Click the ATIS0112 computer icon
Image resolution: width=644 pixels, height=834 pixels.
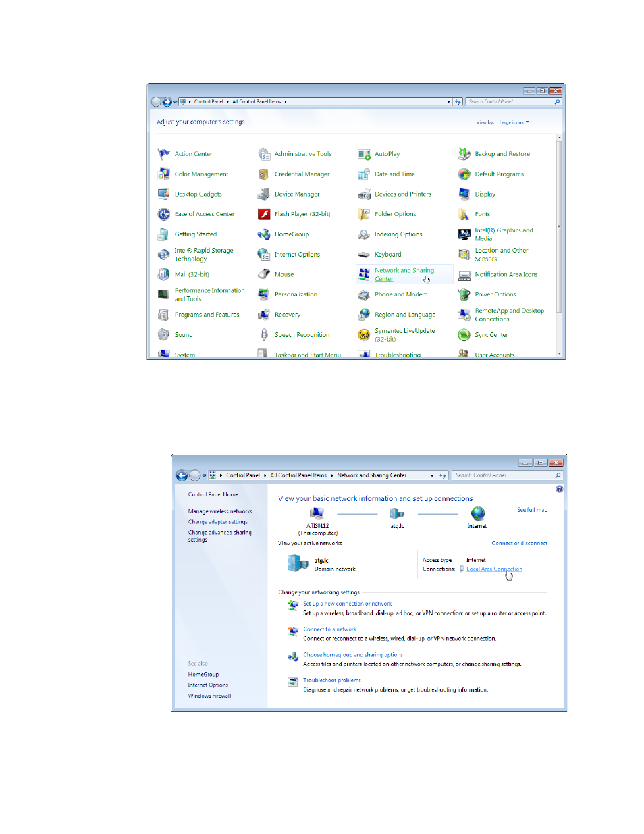click(317, 514)
